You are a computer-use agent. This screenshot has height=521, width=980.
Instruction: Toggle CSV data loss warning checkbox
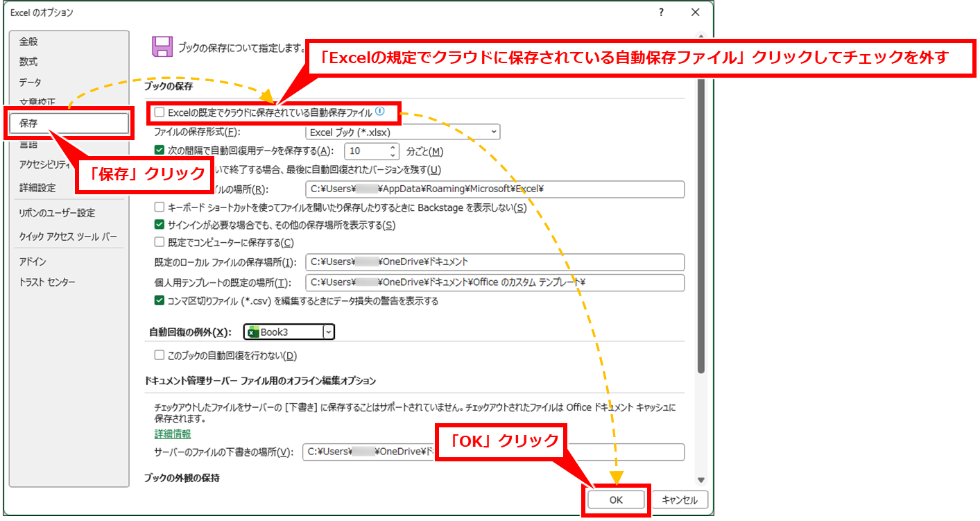click(x=160, y=301)
